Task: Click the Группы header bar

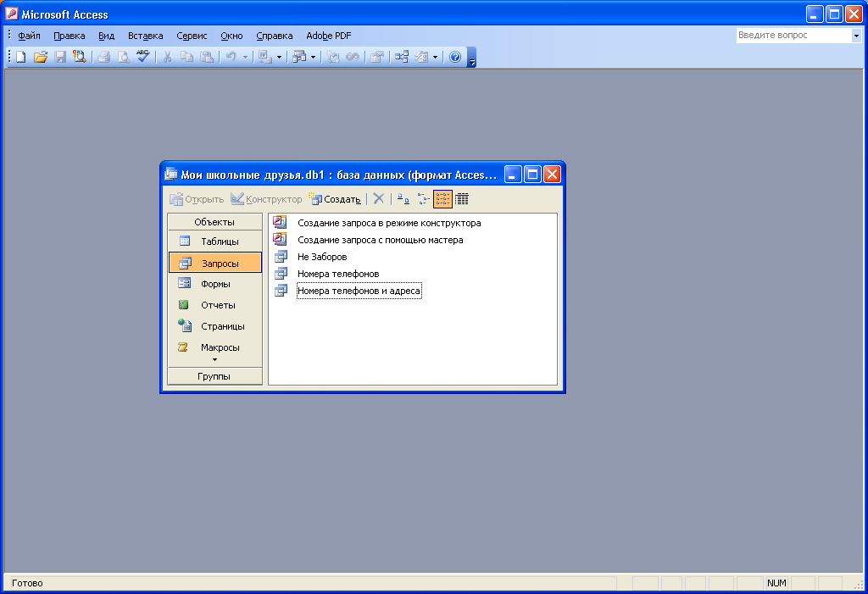Action: [214, 376]
